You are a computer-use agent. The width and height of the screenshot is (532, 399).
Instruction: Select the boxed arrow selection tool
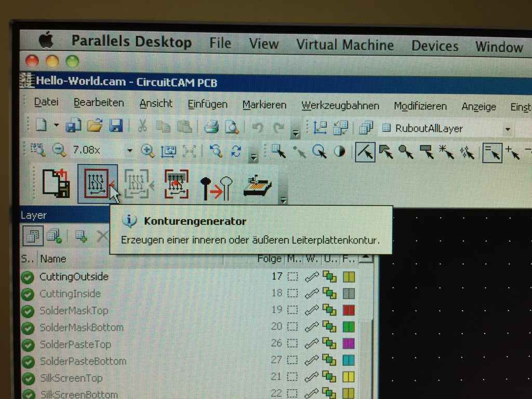coord(365,152)
